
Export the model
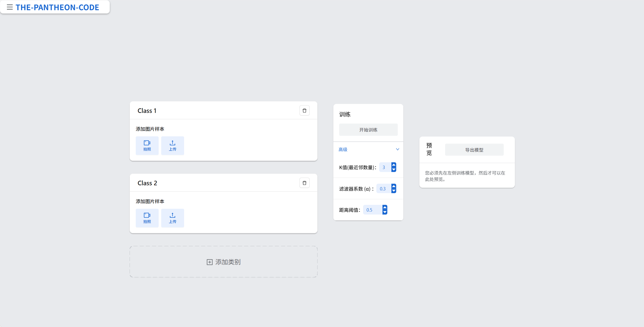474,150
